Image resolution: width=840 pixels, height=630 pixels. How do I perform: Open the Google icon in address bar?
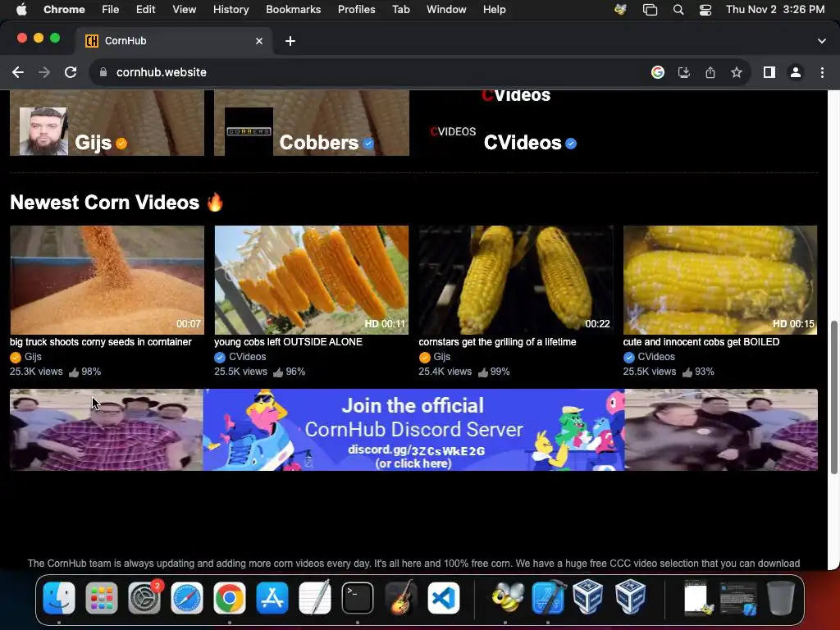click(x=658, y=72)
